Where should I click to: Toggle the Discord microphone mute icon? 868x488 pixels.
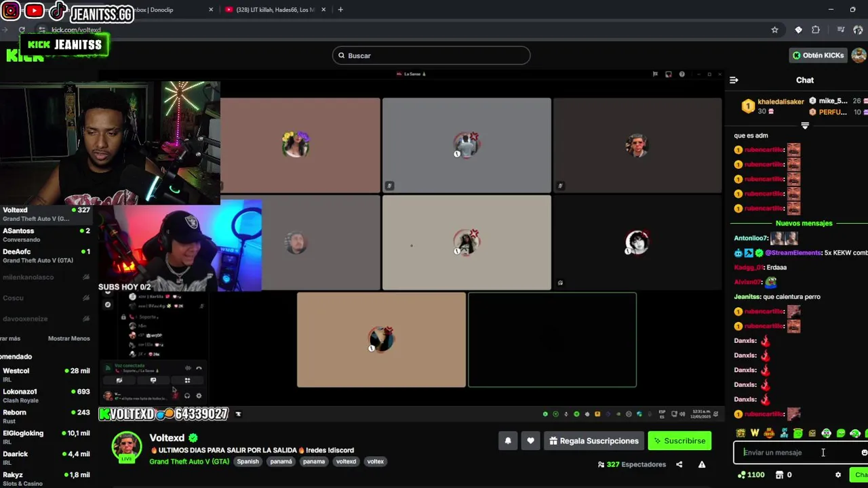point(175,396)
